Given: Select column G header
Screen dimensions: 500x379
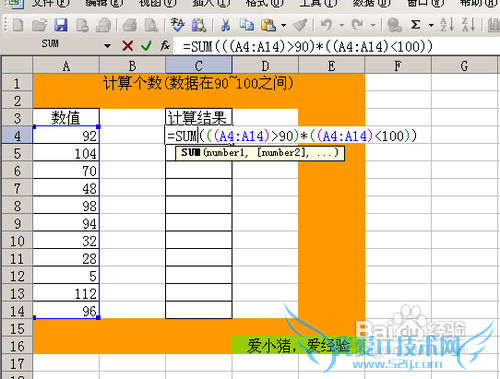Looking at the screenshot, I should pyautogui.click(x=464, y=65).
